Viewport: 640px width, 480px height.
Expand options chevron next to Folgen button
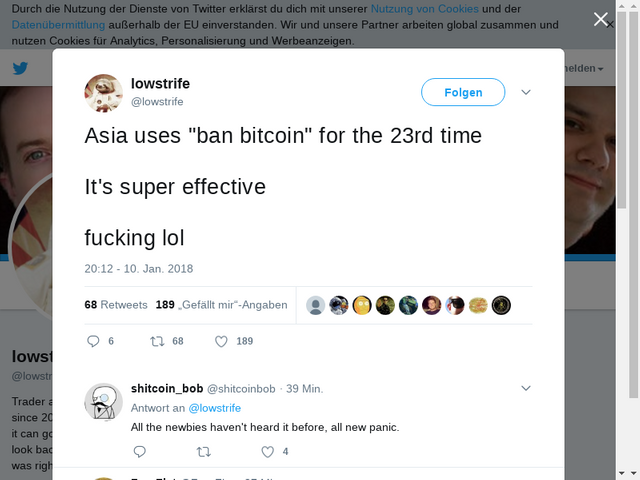coord(526,92)
